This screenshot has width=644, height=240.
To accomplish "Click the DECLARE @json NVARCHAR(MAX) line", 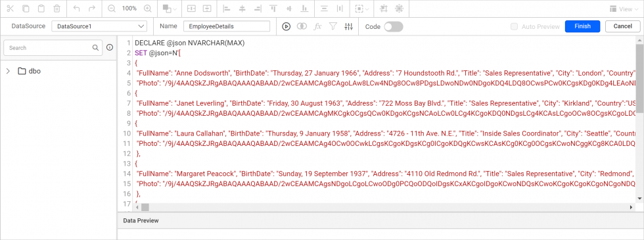I will [x=190, y=43].
